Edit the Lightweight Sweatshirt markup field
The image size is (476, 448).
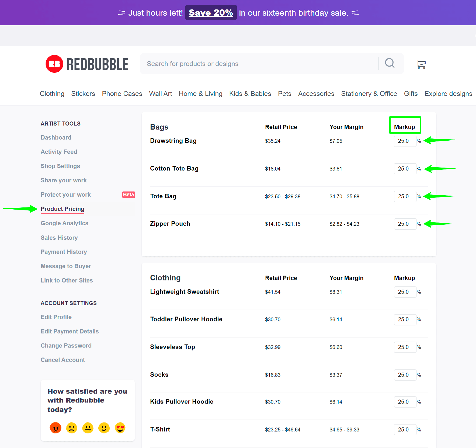click(405, 292)
